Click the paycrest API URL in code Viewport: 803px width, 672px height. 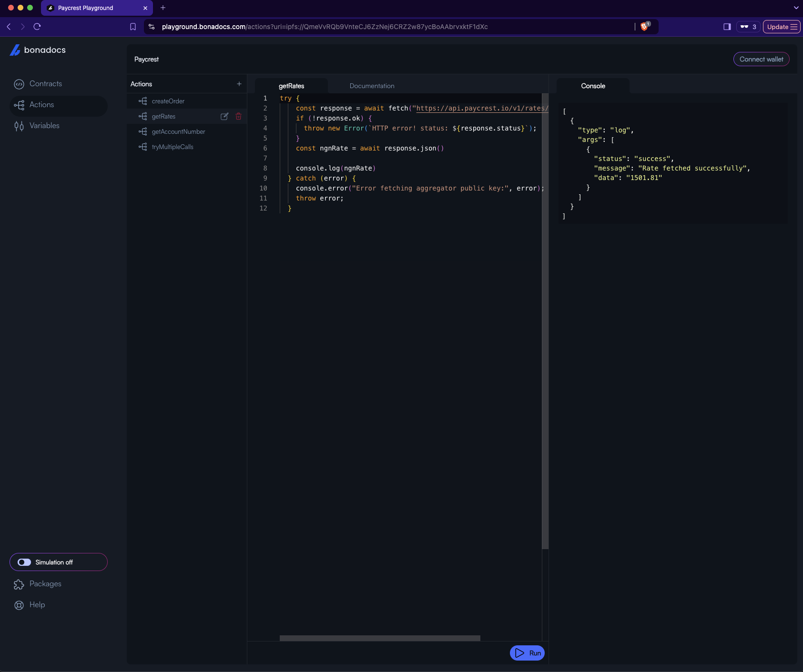482,108
